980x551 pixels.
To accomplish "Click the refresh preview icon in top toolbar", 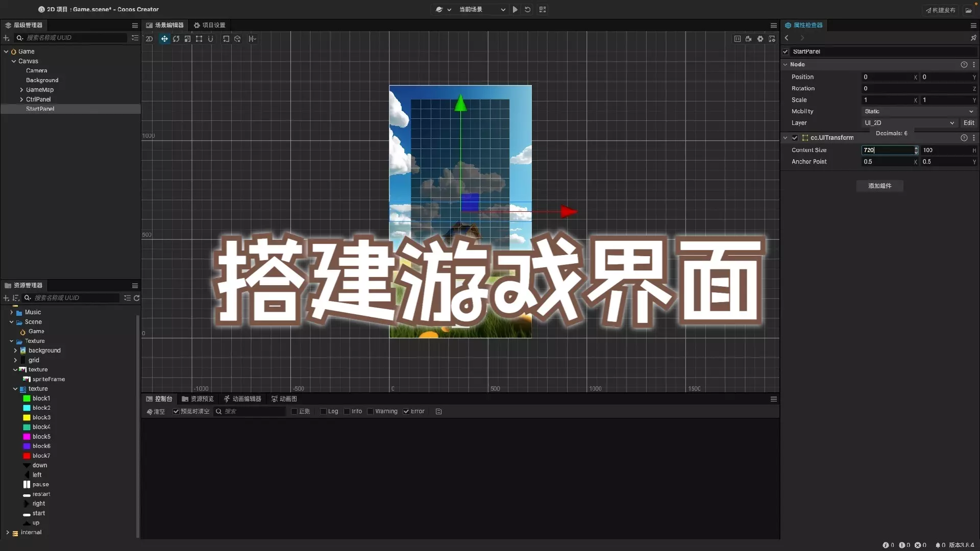I will (x=528, y=9).
